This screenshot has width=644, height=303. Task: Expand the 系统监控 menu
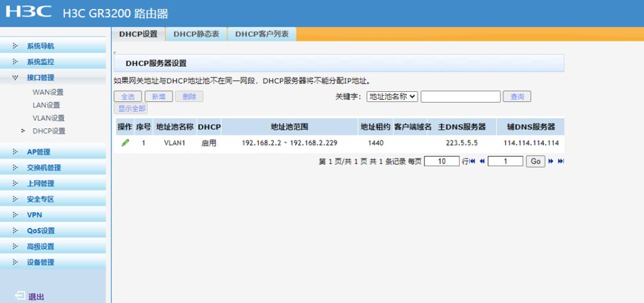click(53, 62)
